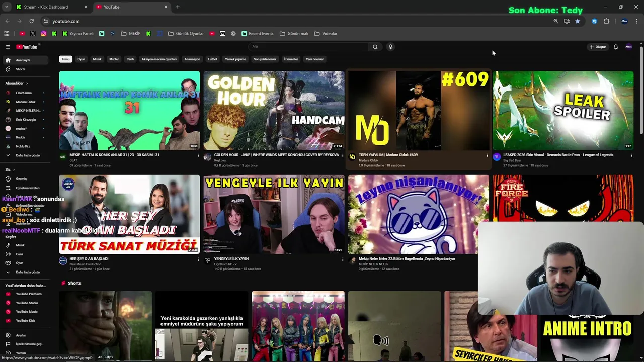Go to Ana Sayfa in sidebar
Image resolution: width=644 pixels, height=362 pixels.
[x=25, y=60]
